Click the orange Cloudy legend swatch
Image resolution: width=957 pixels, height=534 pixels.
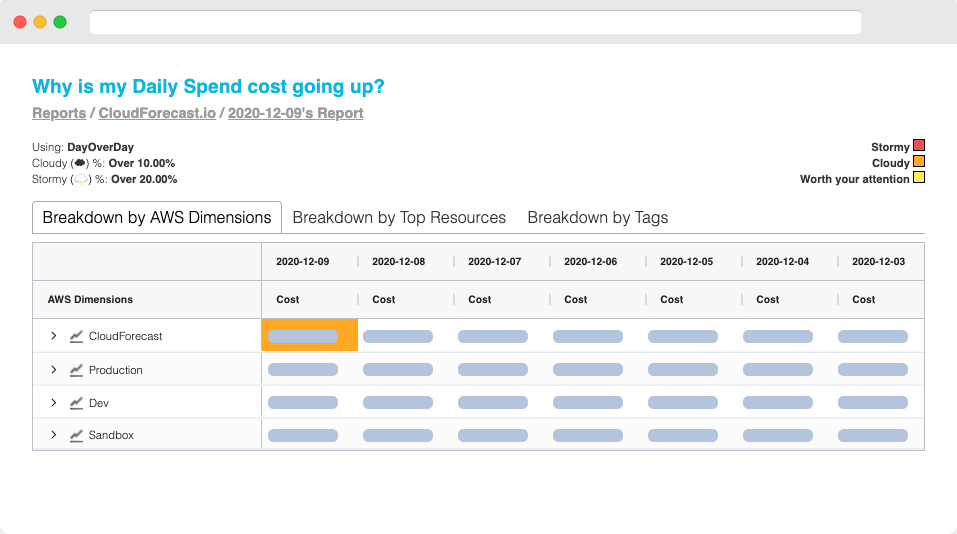click(919, 162)
